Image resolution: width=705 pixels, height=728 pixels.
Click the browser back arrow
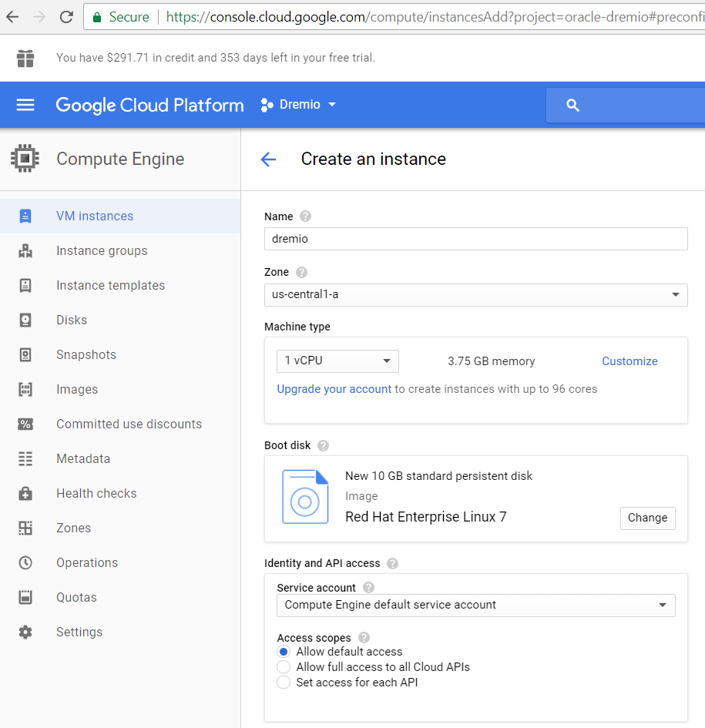tap(12, 17)
